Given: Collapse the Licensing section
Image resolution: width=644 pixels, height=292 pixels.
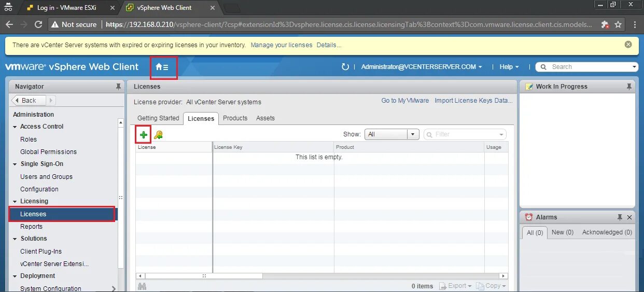Looking at the screenshot, I should pos(15,201).
